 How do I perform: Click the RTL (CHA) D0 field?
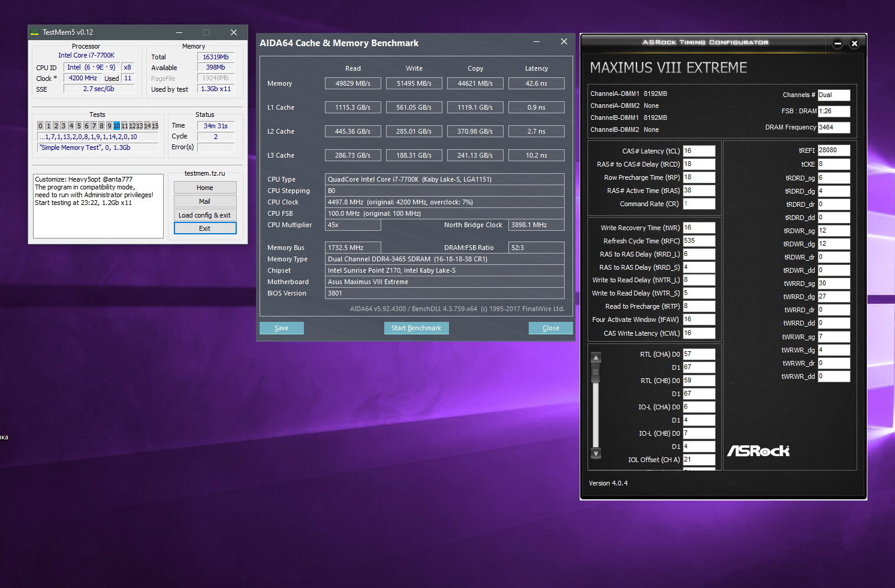(699, 354)
